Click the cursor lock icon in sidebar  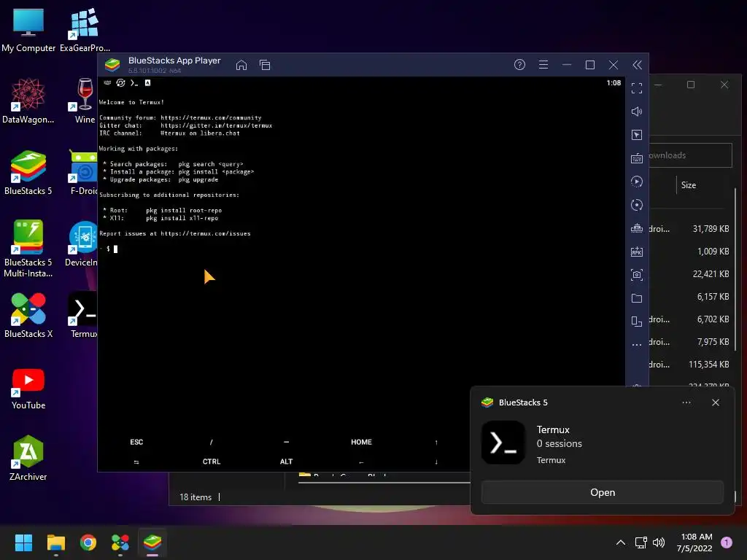pos(637,135)
